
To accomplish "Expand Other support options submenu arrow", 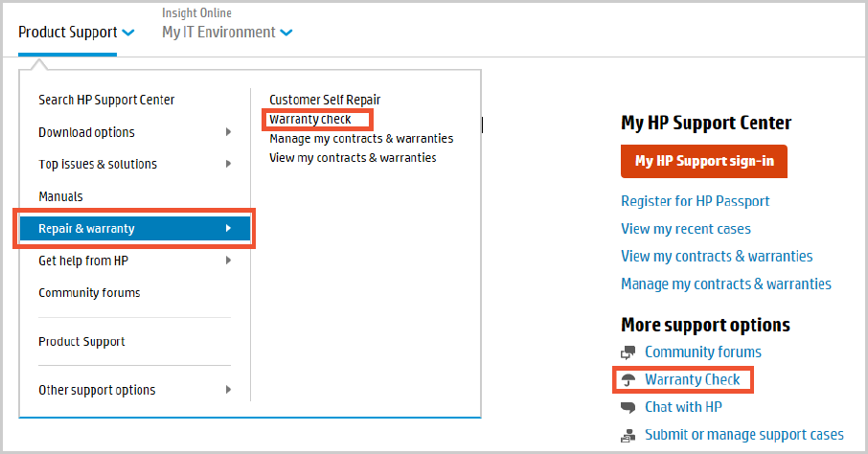I will pyautogui.click(x=228, y=389).
